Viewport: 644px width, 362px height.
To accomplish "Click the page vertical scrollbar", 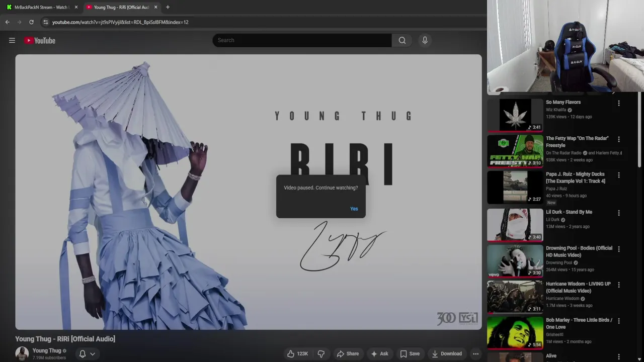I will coord(640,131).
